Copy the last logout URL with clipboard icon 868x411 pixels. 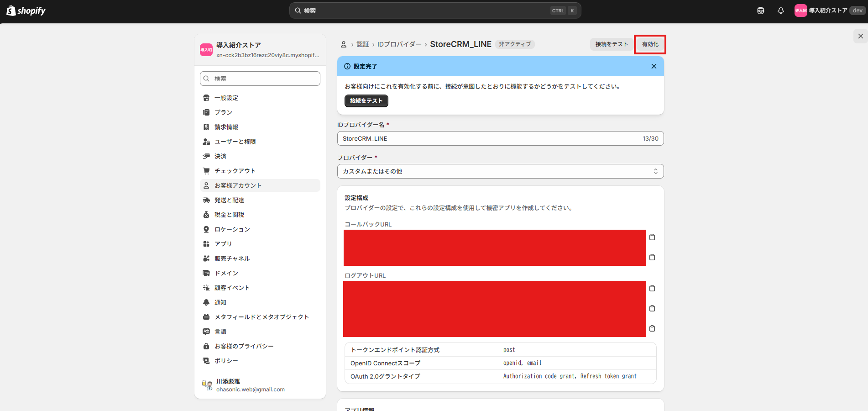(652, 328)
